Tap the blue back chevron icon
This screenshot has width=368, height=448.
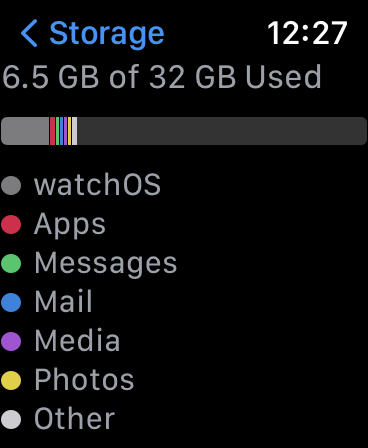pos(29,33)
